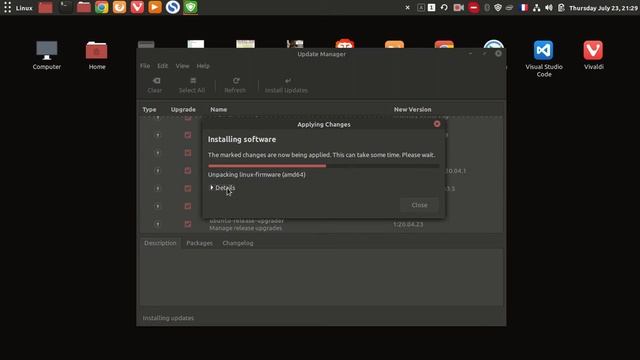Viewport: 640px width, 360px height.
Task: Expand the Details section in Applying Changes
Action: (x=222, y=188)
